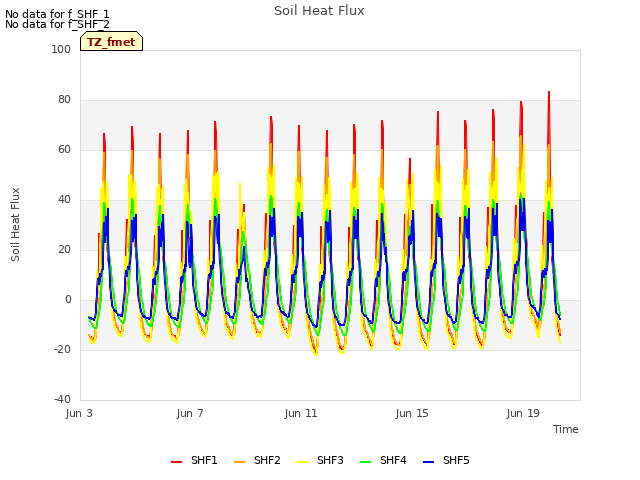Viewport: 640px width, 480px height.
Task: Click the Time x-axis label
Action: coord(566,429)
